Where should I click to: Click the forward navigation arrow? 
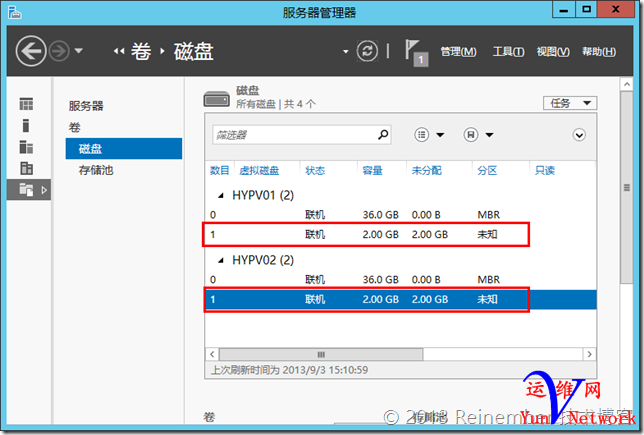[59, 51]
